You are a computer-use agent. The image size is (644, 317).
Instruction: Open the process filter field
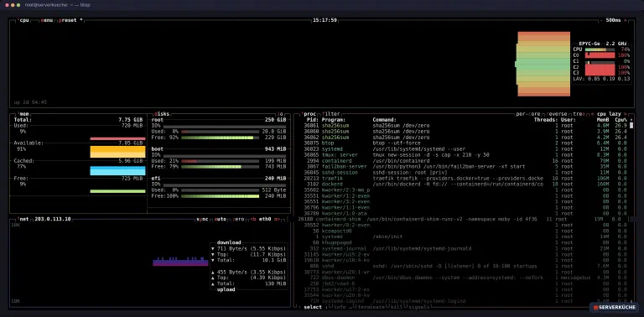coord(331,114)
